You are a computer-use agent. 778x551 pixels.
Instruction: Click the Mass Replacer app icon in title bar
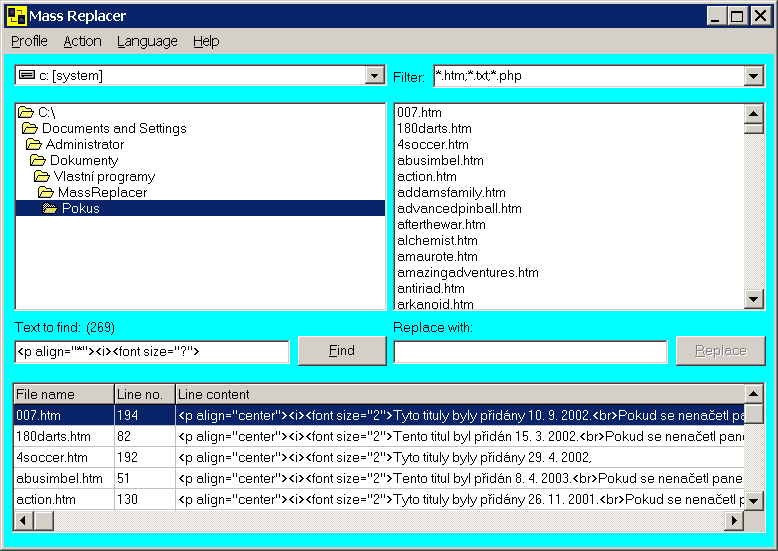(16, 16)
